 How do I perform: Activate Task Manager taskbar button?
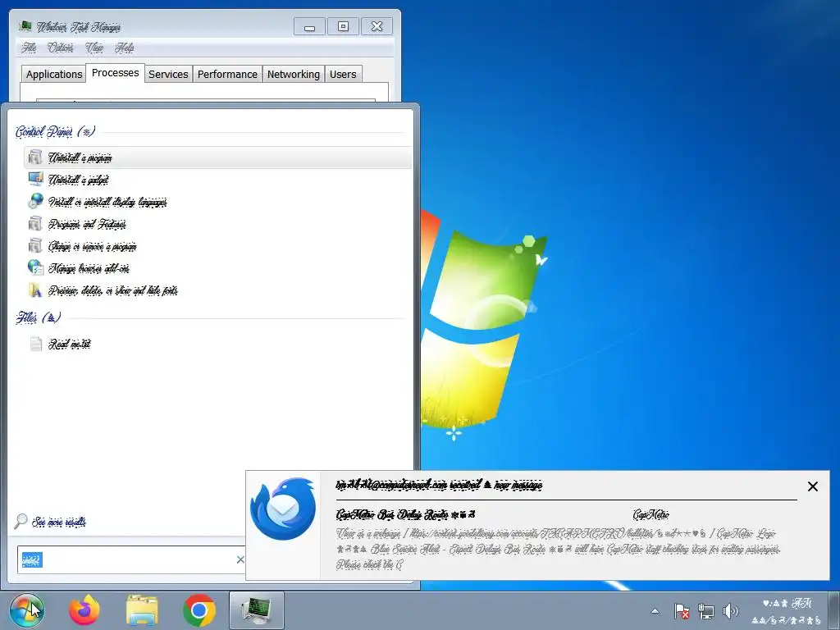tap(257, 610)
